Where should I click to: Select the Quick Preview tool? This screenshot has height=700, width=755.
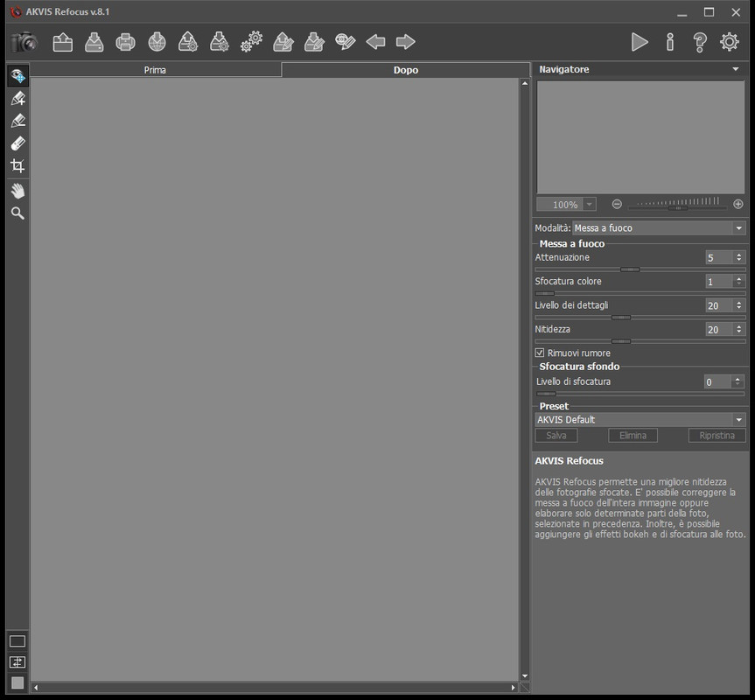click(x=17, y=75)
